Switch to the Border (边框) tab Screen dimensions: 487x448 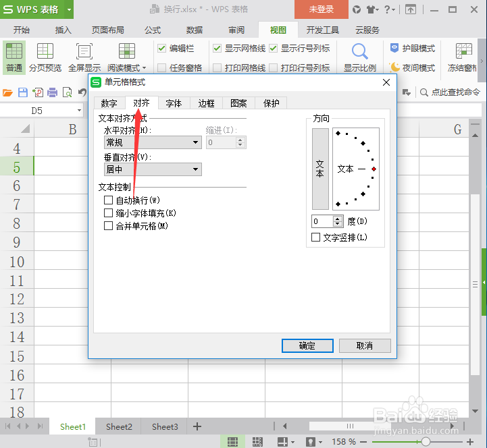coord(206,103)
